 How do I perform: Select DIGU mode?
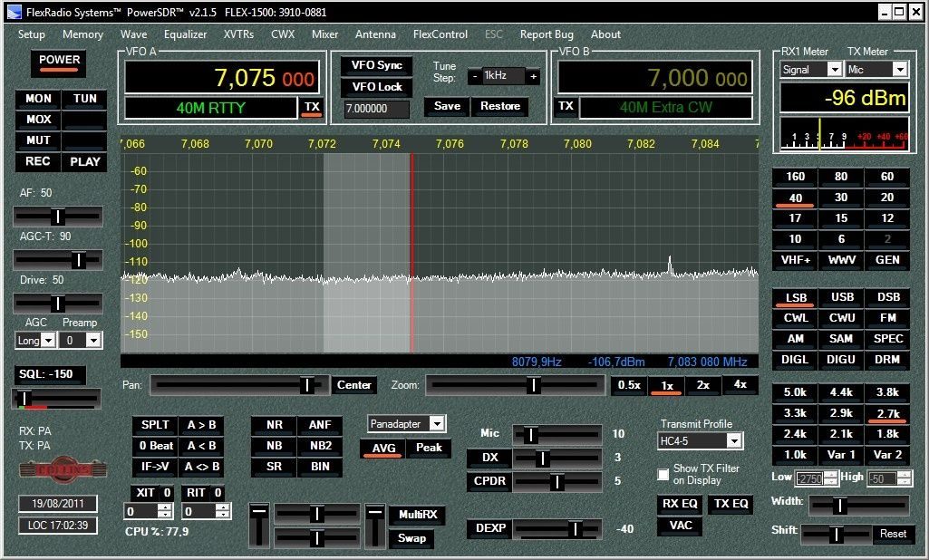coord(841,359)
